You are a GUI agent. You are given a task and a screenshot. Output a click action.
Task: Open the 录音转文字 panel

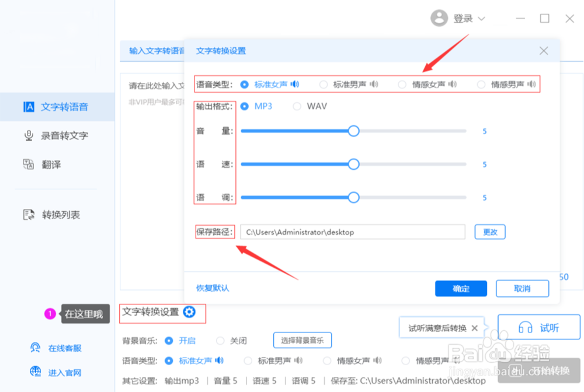coord(29,135)
